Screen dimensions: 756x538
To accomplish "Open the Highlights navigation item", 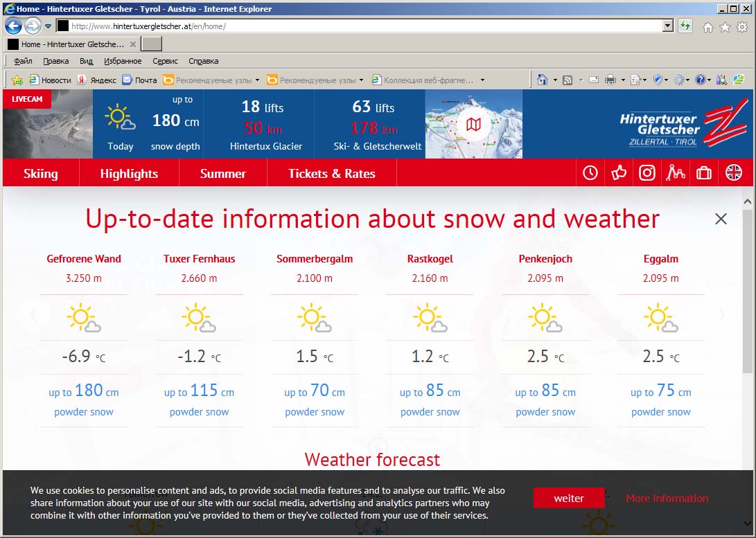I will tap(129, 173).
